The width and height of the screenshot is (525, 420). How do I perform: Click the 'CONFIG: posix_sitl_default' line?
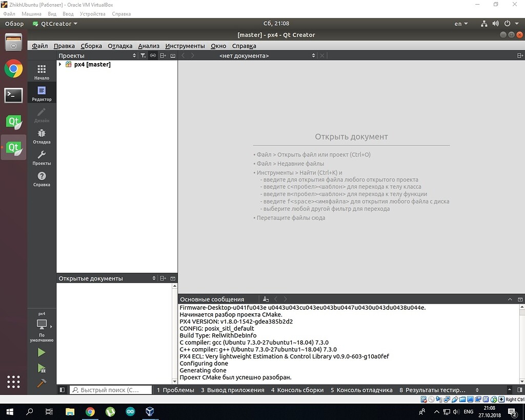coord(217,329)
